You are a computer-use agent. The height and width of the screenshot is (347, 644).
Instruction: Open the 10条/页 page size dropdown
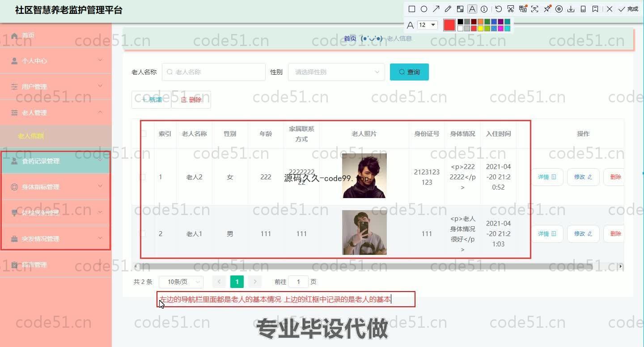tap(181, 282)
